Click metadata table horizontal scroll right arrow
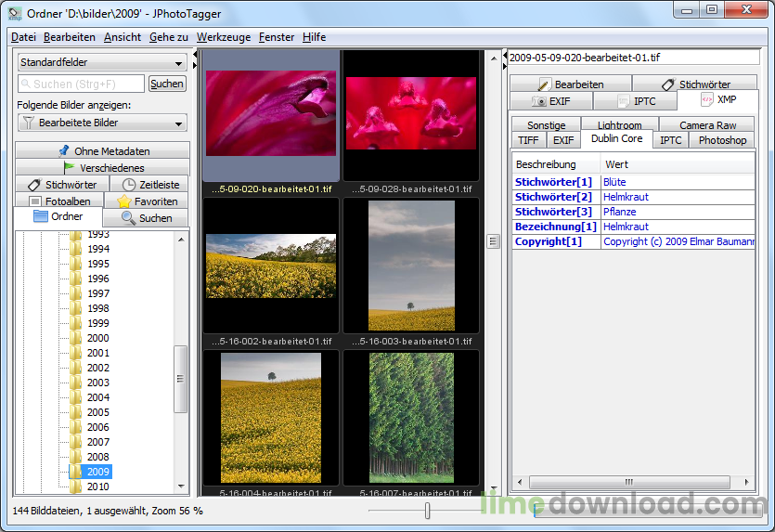 point(746,482)
